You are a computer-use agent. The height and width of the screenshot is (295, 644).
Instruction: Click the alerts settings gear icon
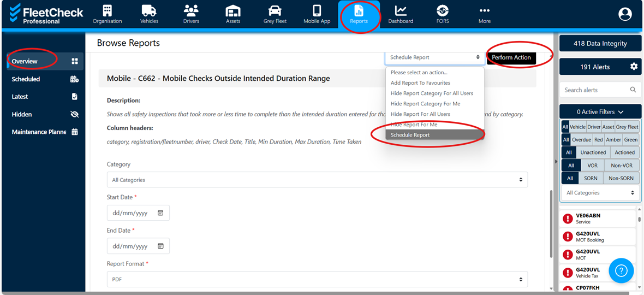[634, 67]
